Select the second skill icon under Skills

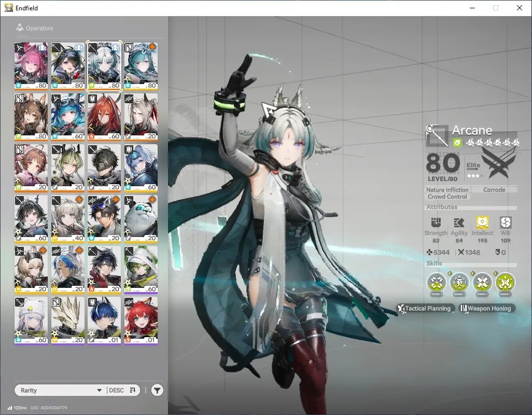tap(459, 282)
